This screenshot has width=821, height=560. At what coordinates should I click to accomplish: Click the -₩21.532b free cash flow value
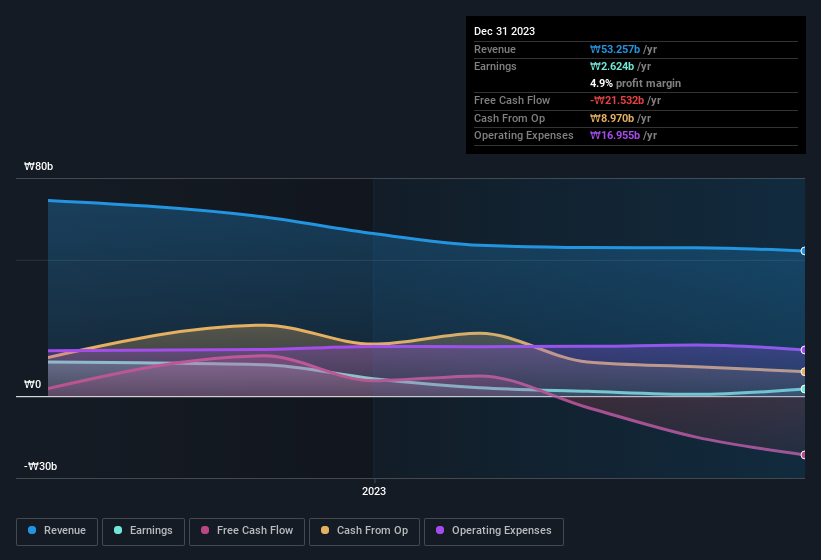point(617,100)
